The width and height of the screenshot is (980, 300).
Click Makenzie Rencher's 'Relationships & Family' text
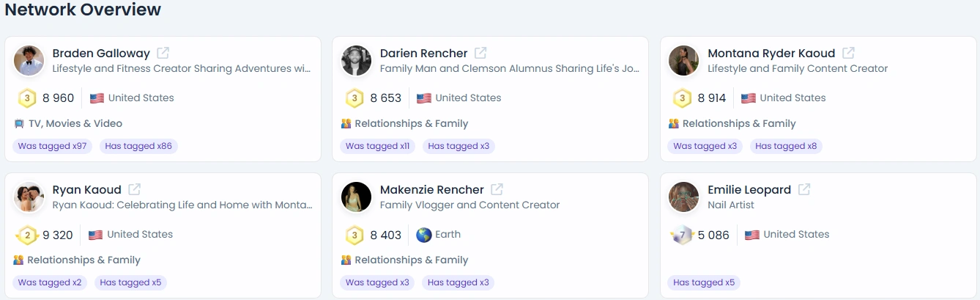pos(412,260)
